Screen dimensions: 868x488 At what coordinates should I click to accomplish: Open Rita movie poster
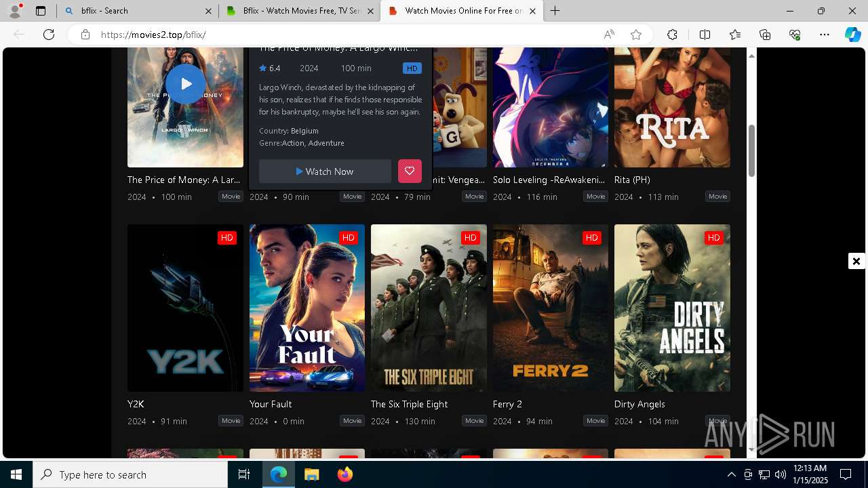pyautogui.click(x=672, y=107)
